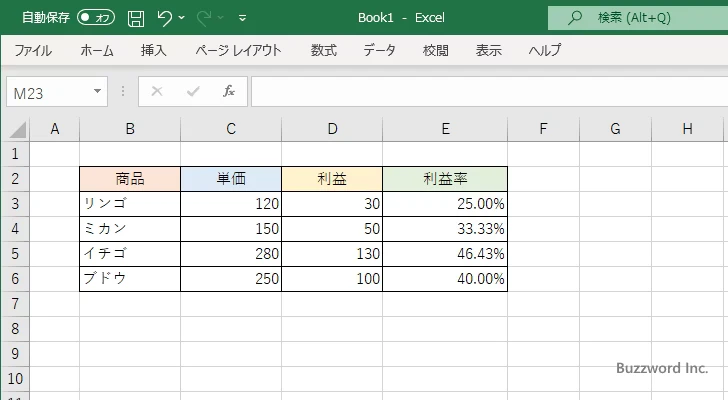Click the cell containing 150
The width and height of the screenshot is (728, 400).
click(231, 229)
